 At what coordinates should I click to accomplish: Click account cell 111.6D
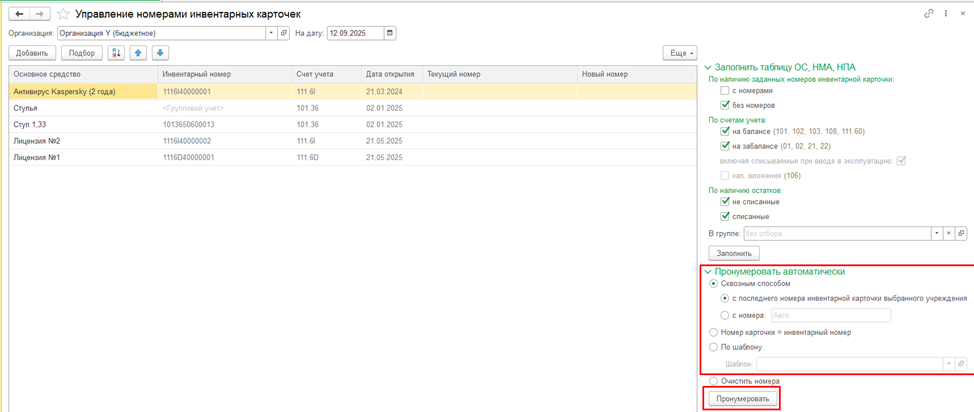[x=327, y=157]
